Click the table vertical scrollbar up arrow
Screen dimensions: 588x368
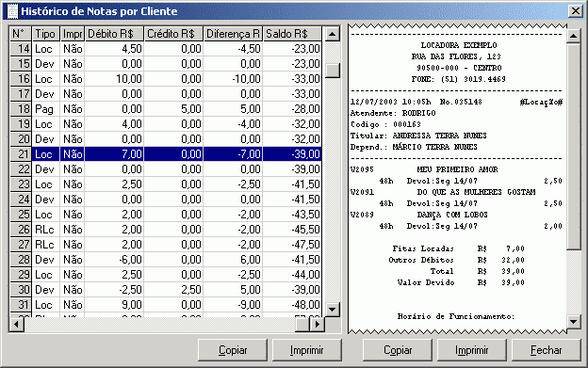[333, 34]
